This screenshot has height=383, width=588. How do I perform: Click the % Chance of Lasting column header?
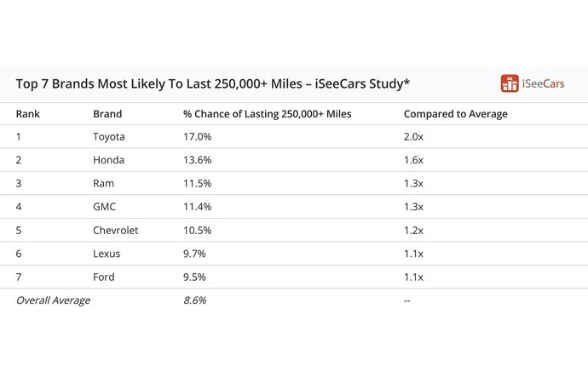pyautogui.click(x=267, y=114)
